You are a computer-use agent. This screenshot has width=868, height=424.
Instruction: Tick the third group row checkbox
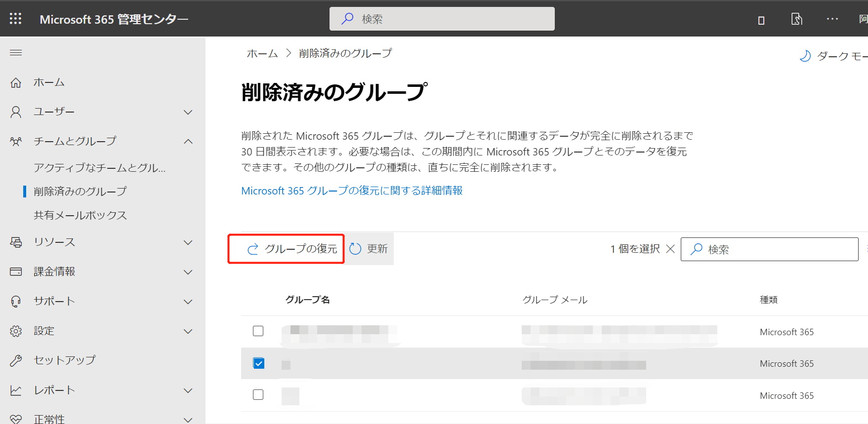click(x=258, y=395)
